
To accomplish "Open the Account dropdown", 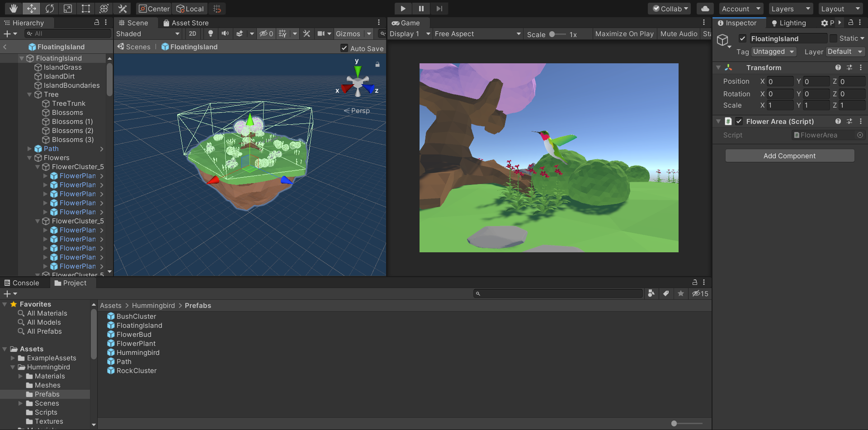I will [741, 9].
